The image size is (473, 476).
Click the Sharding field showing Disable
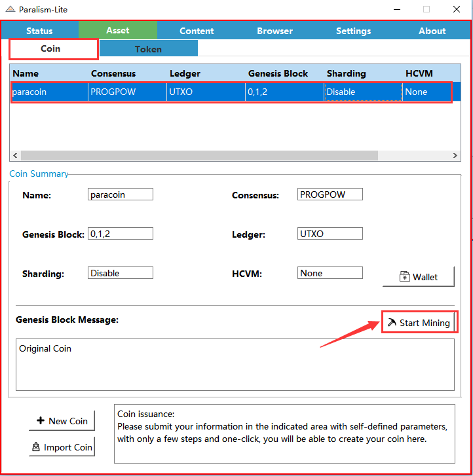(x=121, y=272)
